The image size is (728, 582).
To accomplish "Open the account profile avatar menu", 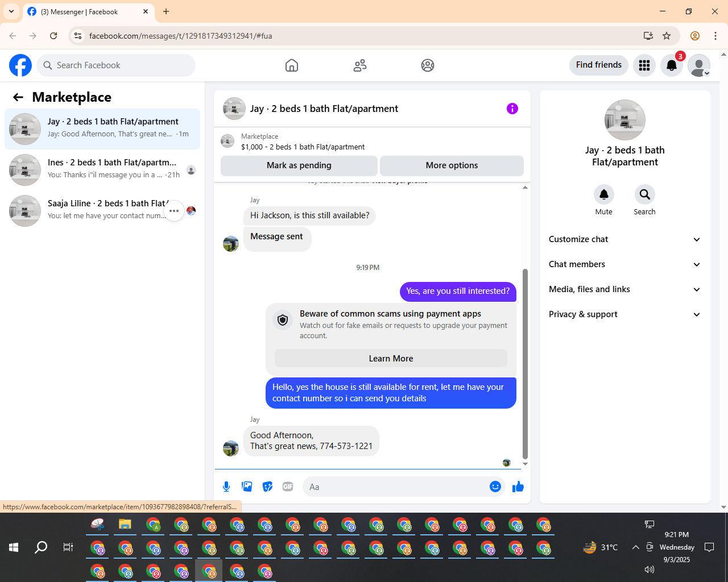I will 699,65.
